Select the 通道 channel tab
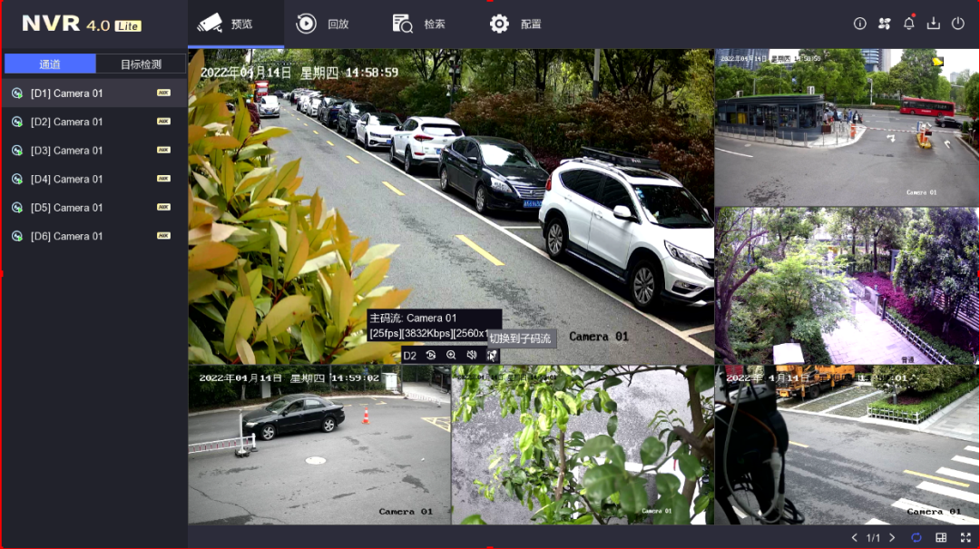Screen dimensions: 980x549 click(x=50, y=64)
